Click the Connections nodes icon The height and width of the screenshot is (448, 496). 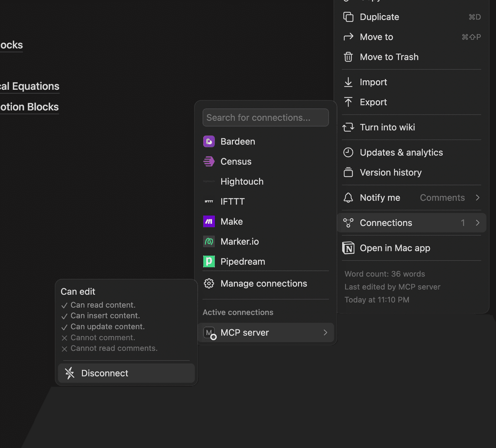click(x=348, y=223)
